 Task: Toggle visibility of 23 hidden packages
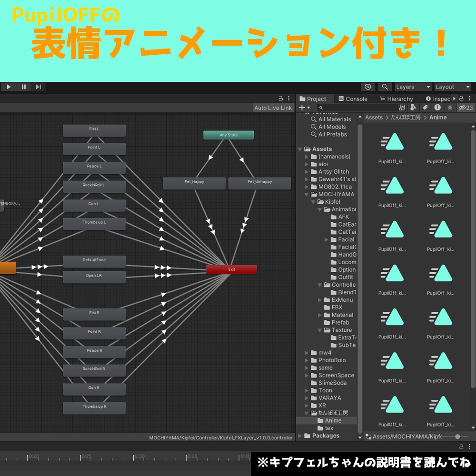[x=463, y=108]
